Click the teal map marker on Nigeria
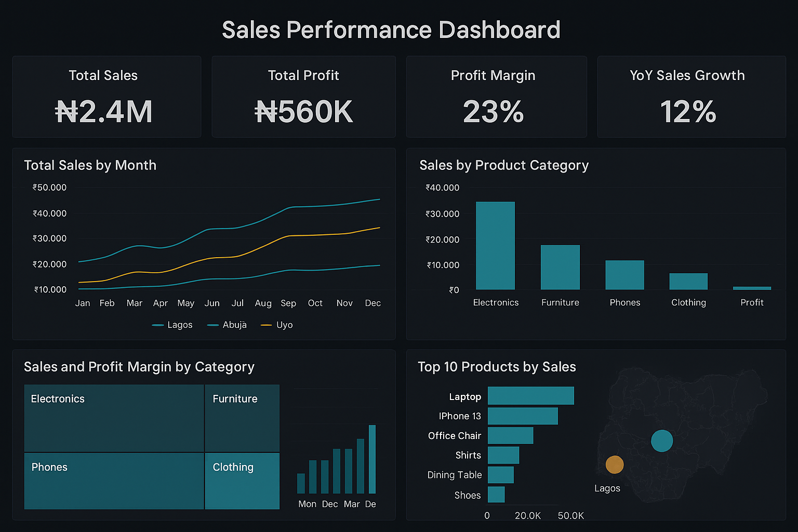The width and height of the screenshot is (798, 532). click(662, 441)
